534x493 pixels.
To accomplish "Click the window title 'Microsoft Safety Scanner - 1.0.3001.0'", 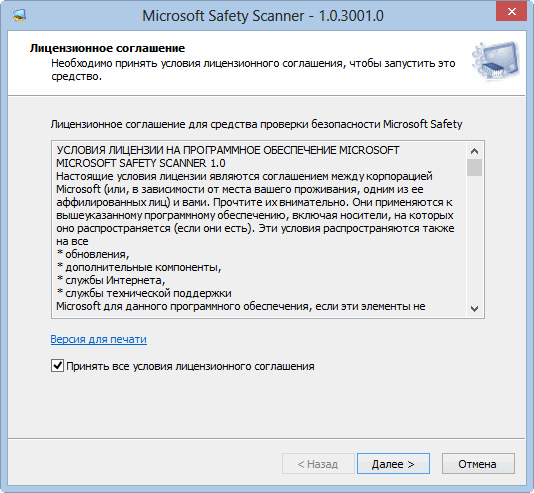I will pos(263,16).
